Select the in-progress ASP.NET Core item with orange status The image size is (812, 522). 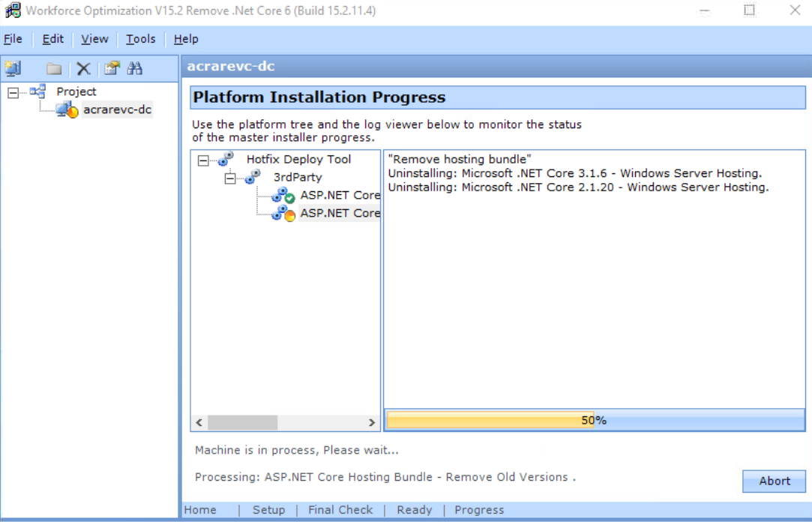pyautogui.click(x=340, y=213)
